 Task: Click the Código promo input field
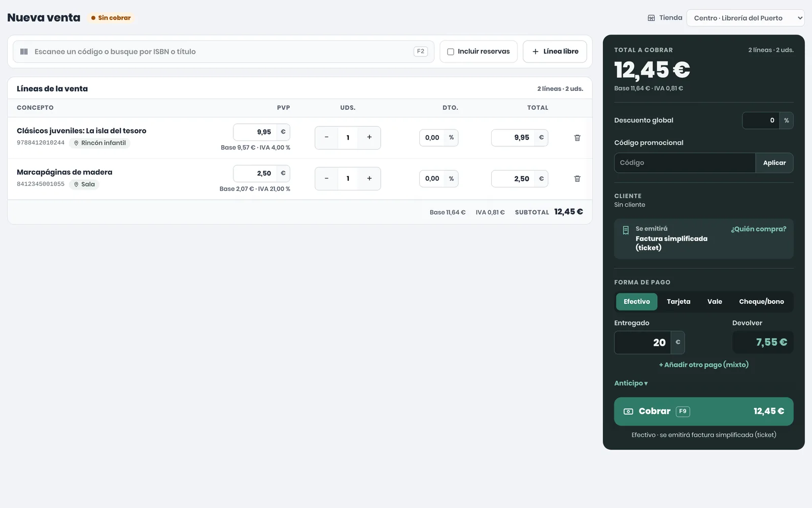[685, 163]
